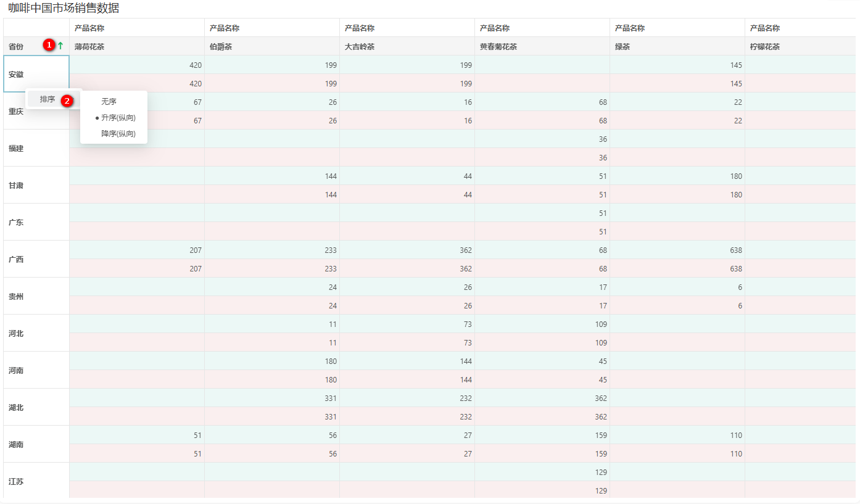
Task: Click the title 咖啡中国市场销售数据
Action: point(64,8)
